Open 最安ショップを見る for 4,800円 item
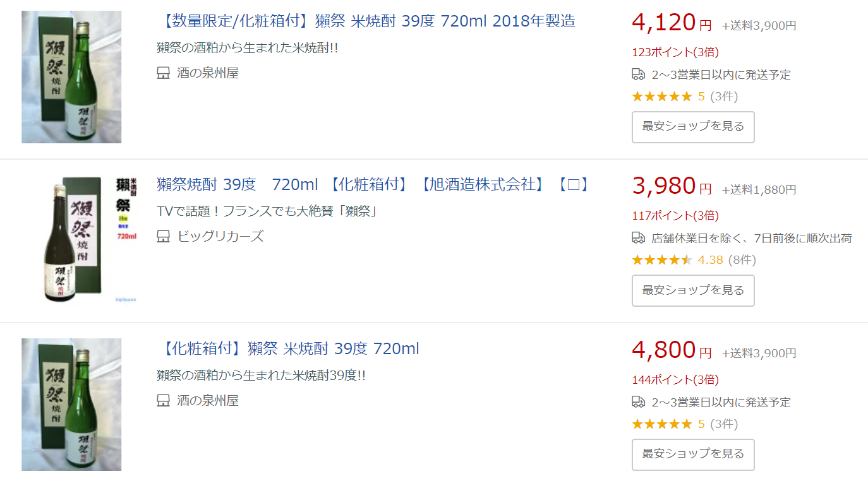The width and height of the screenshot is (868, 481). (693, 454)
